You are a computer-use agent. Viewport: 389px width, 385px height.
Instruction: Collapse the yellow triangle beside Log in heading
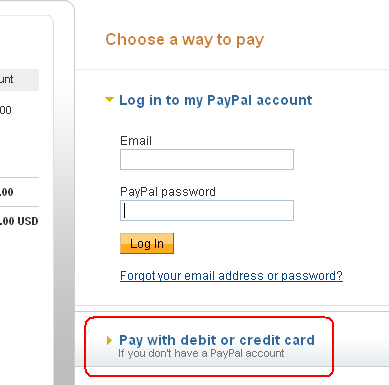(x=109, y=99)
